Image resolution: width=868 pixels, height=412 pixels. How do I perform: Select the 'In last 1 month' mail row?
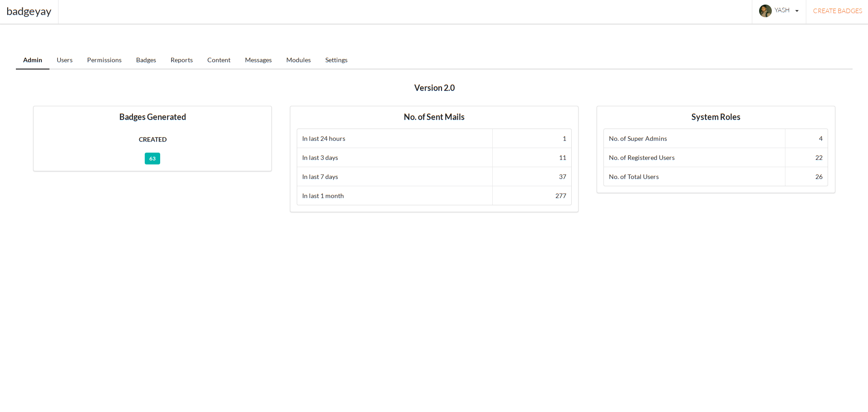click(x=434, y=196)
